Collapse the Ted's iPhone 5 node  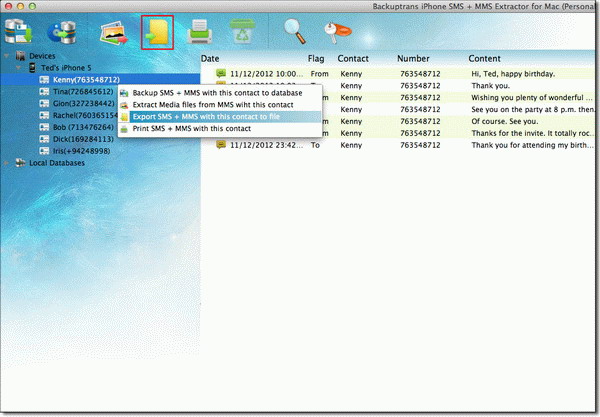click(x=18, y=68)
